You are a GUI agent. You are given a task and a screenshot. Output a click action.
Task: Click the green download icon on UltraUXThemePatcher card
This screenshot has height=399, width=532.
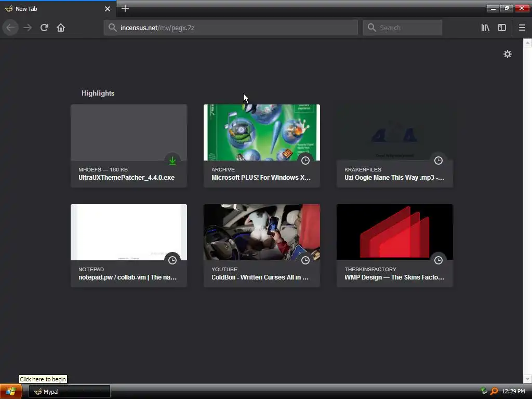[172, 161]
